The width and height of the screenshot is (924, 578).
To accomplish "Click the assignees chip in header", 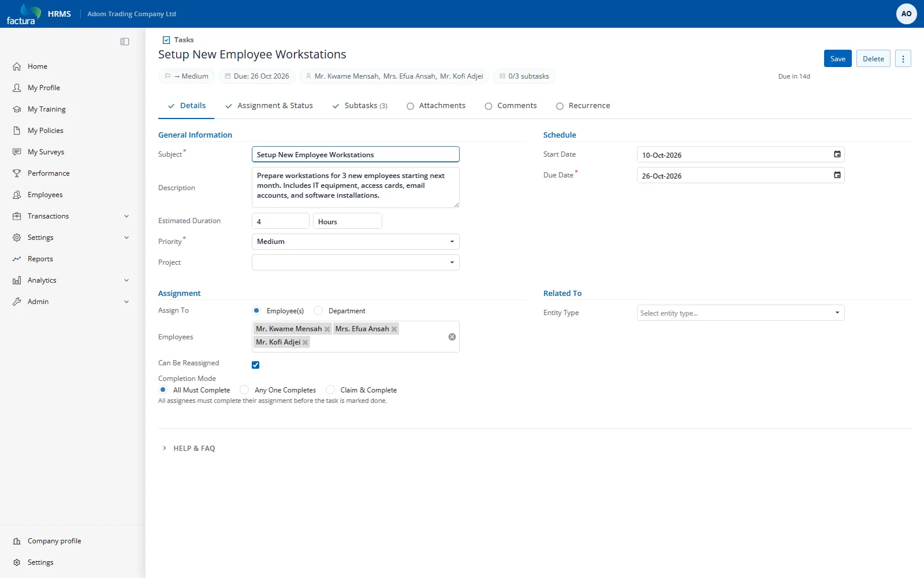I will [x=394, y=76].
